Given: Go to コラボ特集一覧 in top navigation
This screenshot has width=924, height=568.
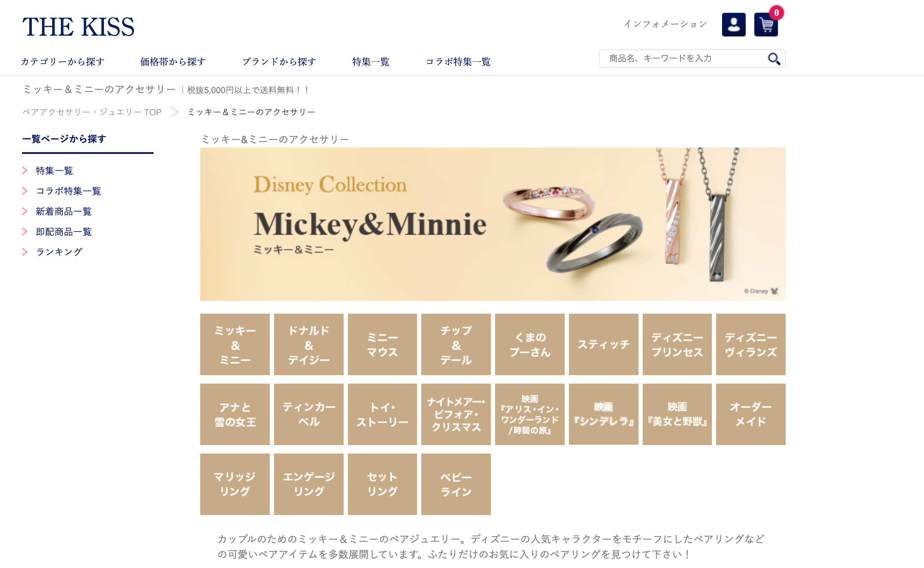Looking at the screenshot, I should 458,62.
